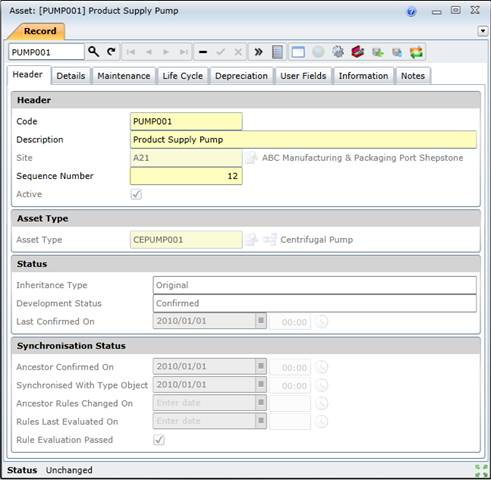Open the blue help icon in title bar
The image size is (491, 480).
coord(412,12)
